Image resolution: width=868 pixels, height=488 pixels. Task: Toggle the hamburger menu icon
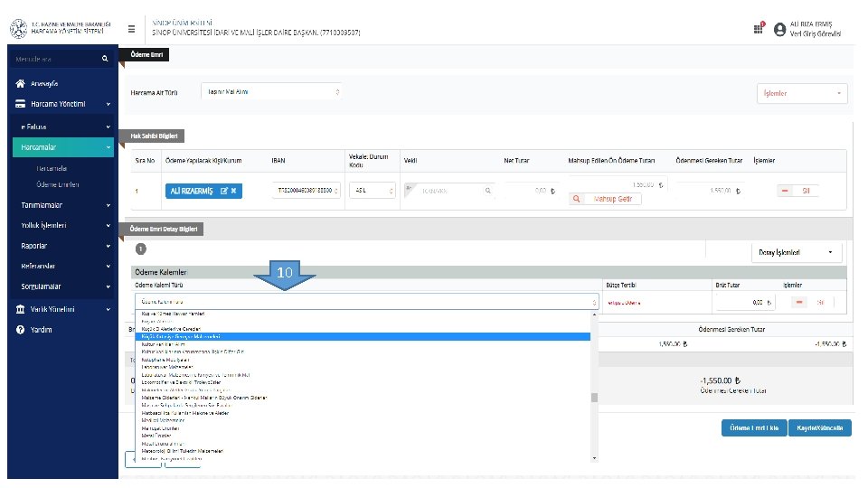pyautogui.click(x=131, y=29)
